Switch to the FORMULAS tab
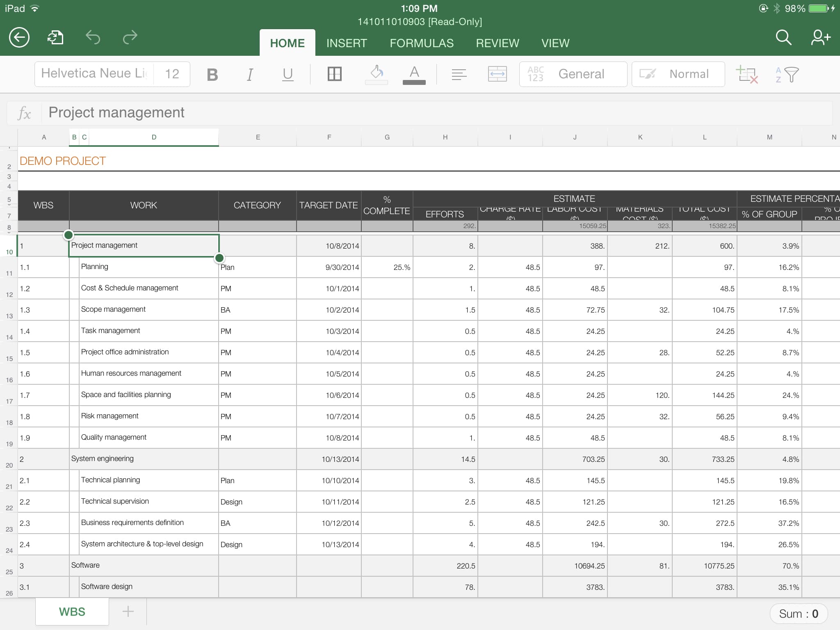The width and height of the screenshot is (840, 630). (421, 43)
